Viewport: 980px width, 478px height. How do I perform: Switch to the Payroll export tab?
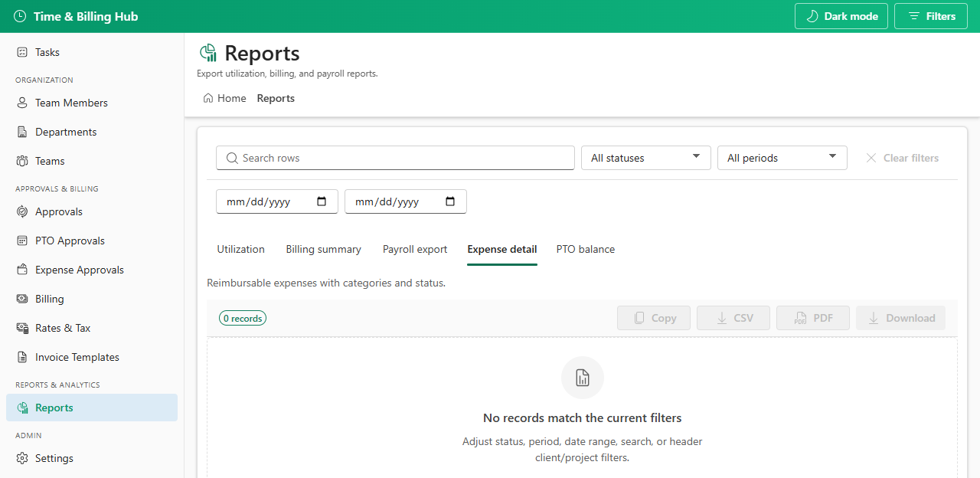415,250
